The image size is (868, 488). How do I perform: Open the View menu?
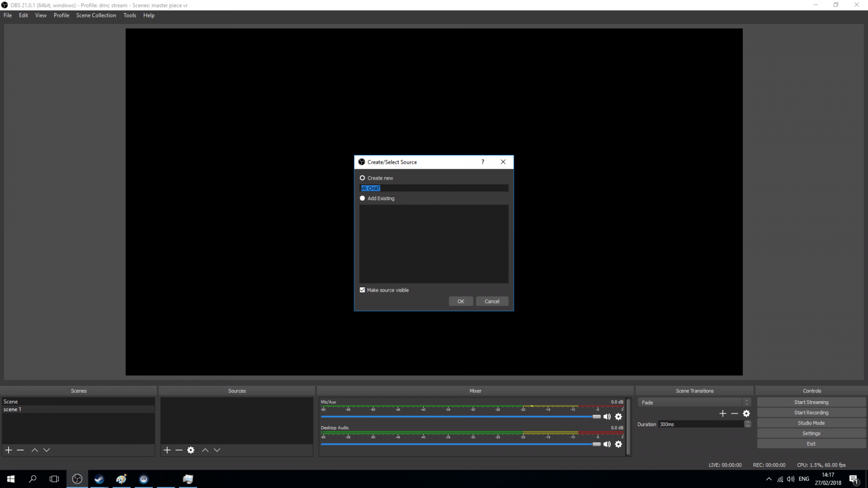[x=41, y=15]
